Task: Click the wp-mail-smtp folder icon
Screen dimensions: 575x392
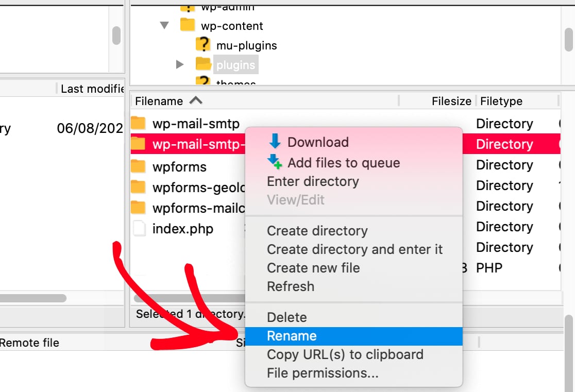Action: click(x=138, y=123)
